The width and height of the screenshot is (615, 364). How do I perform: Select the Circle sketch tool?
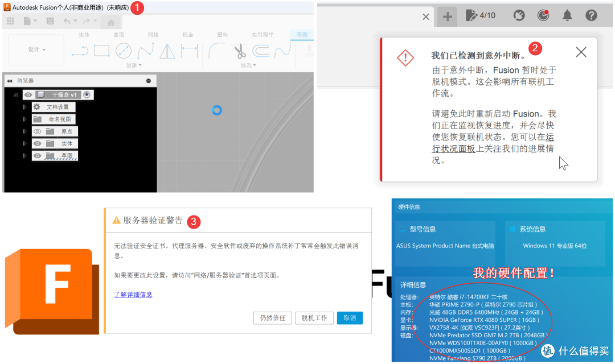point(124,51)
